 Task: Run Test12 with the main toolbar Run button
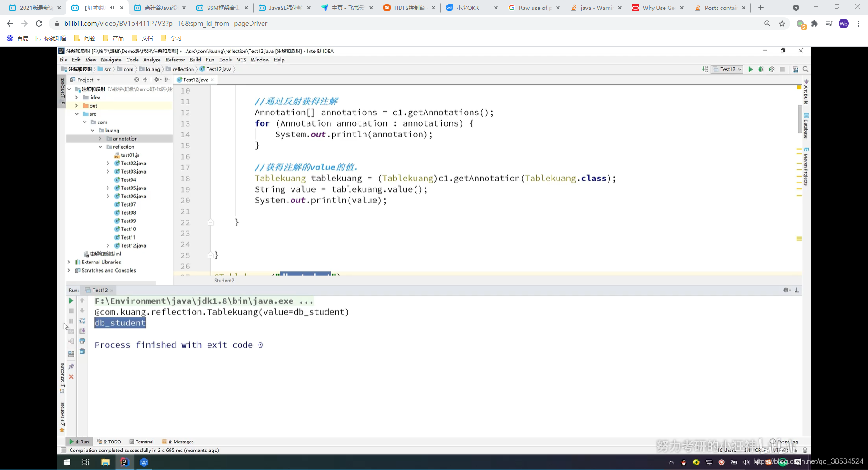click(x=750, y=69)
